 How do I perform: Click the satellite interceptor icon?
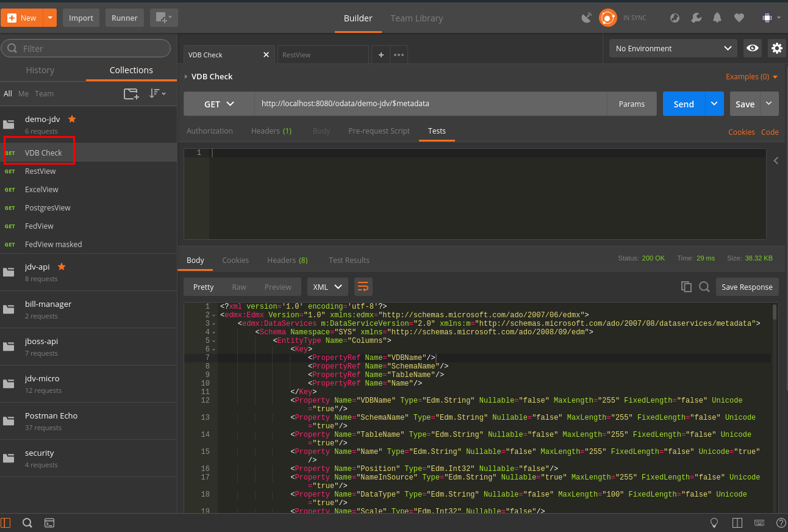(x=587, y=18)
